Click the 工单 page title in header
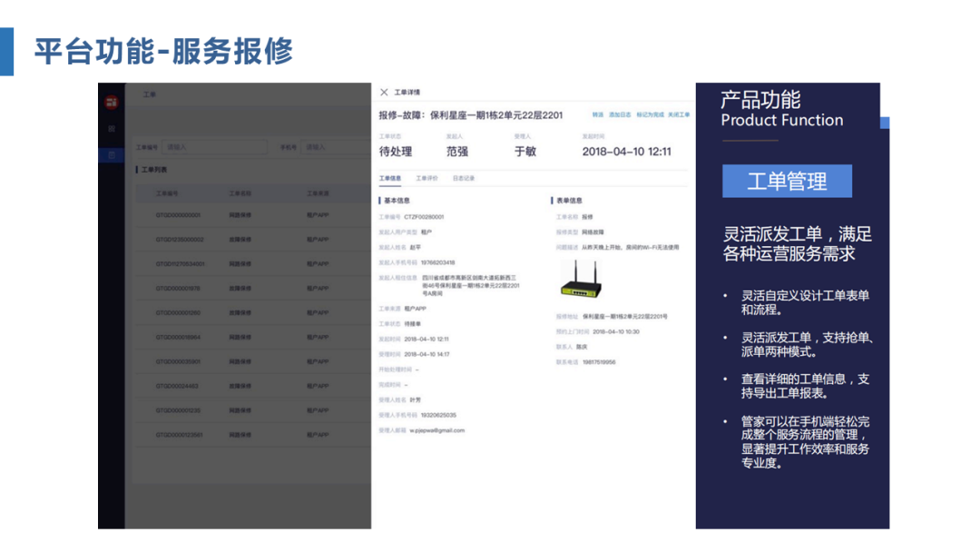 tap(150, 94)
